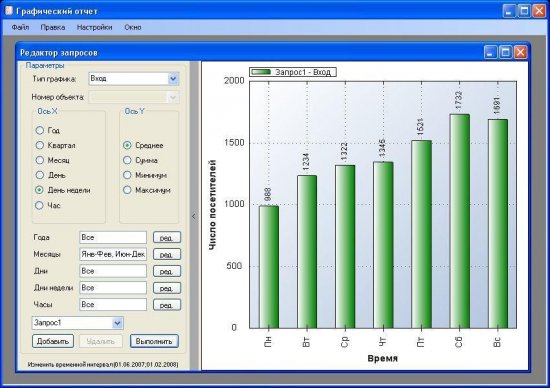Select the Месяц radio button

coord(39,160)
